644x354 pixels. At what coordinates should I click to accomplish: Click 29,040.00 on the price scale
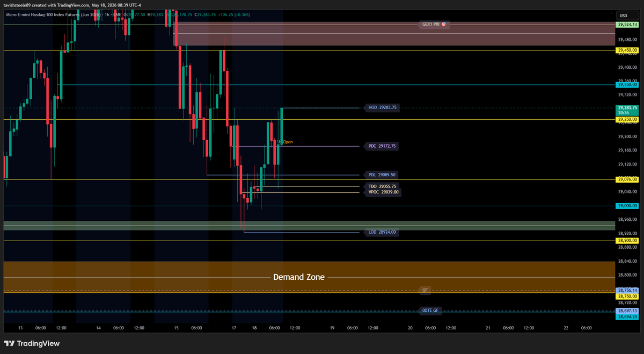coord(627,192)
